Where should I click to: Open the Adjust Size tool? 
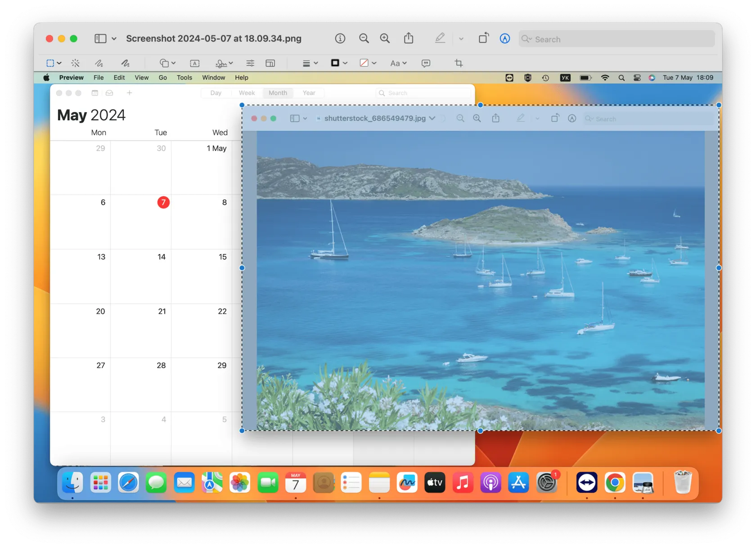[270, 63]
